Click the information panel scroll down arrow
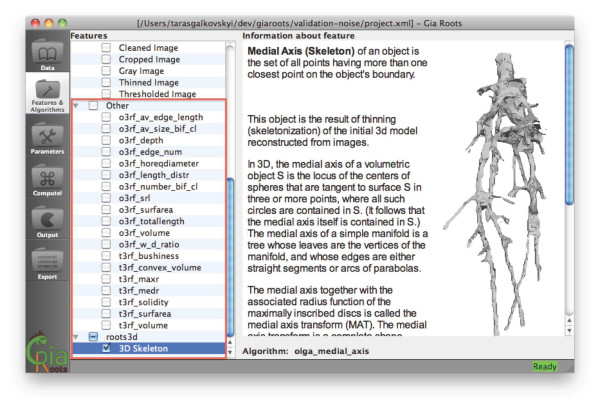This screenshot has height=408, width=600. (x=569, y=330)
